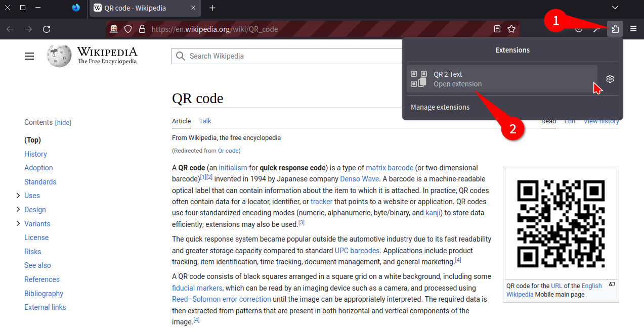Open extension QR 2 Text entry
Screen dimensions: 644x332
click(x=502, y=79)
